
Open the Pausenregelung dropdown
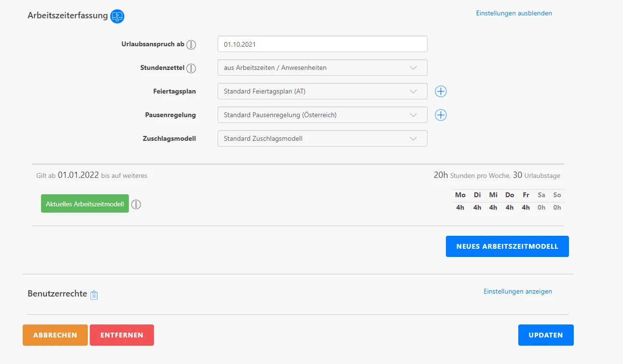pos(322,115)
